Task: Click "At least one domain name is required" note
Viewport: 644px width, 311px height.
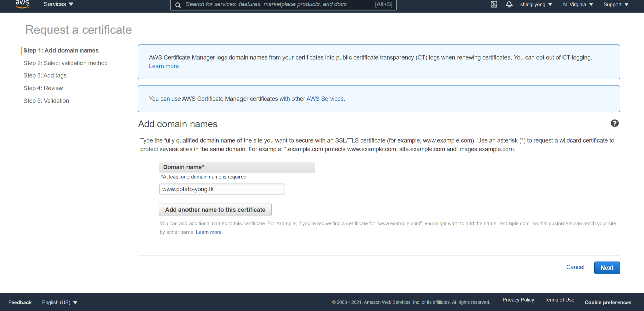Action: click(x=204, y=177)
